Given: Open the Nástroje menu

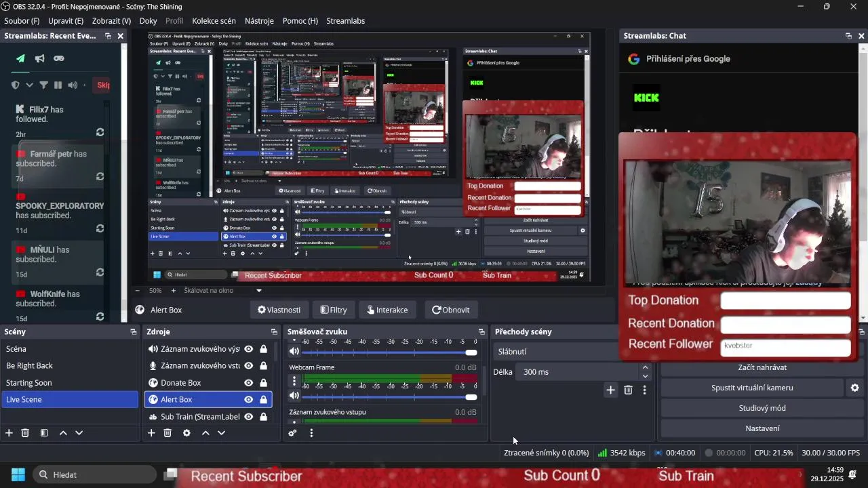Looking at the screenshot, I should (259, 21).
